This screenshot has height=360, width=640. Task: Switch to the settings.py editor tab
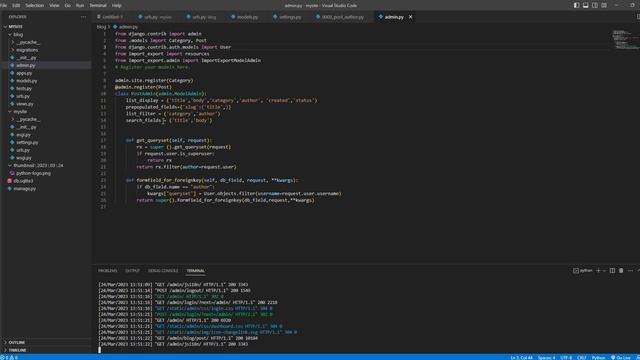pos(288,17)
